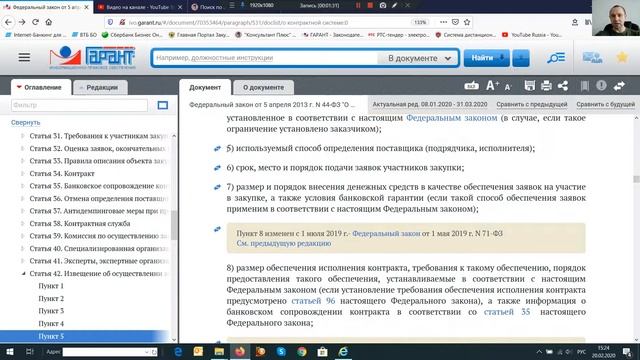Open the Федеральным законом hyperlink

tap(451, 118)
